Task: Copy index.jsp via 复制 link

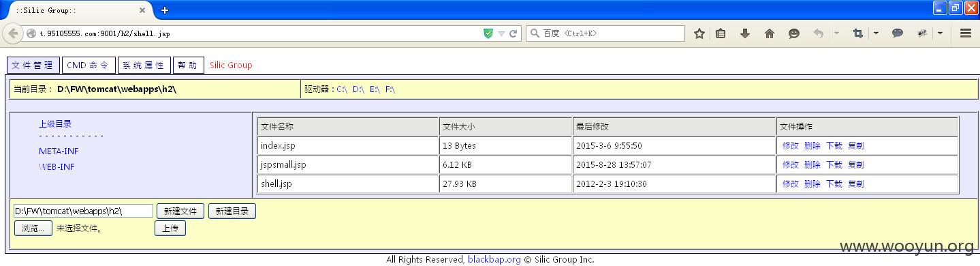Action: click(856, 146)
